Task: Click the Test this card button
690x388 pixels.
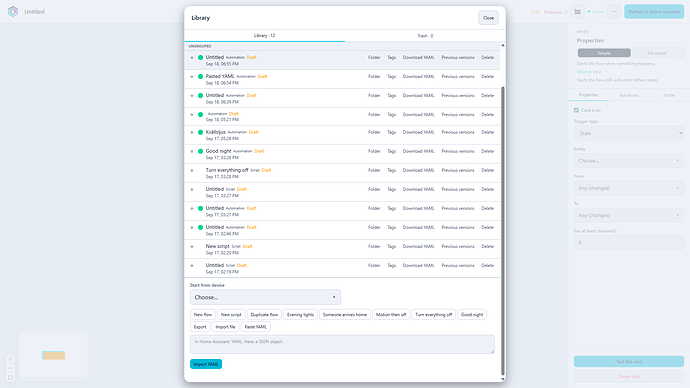Action: [x=629, y=362]
